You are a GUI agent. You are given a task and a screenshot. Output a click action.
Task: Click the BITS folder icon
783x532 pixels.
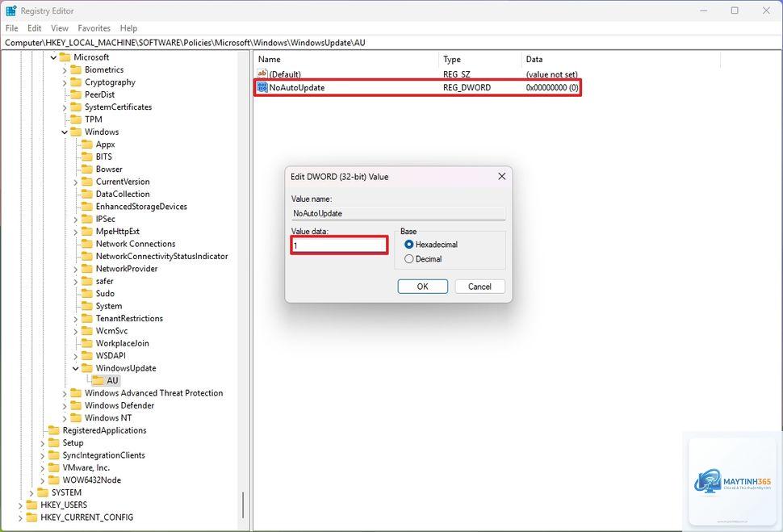[87, 157]
